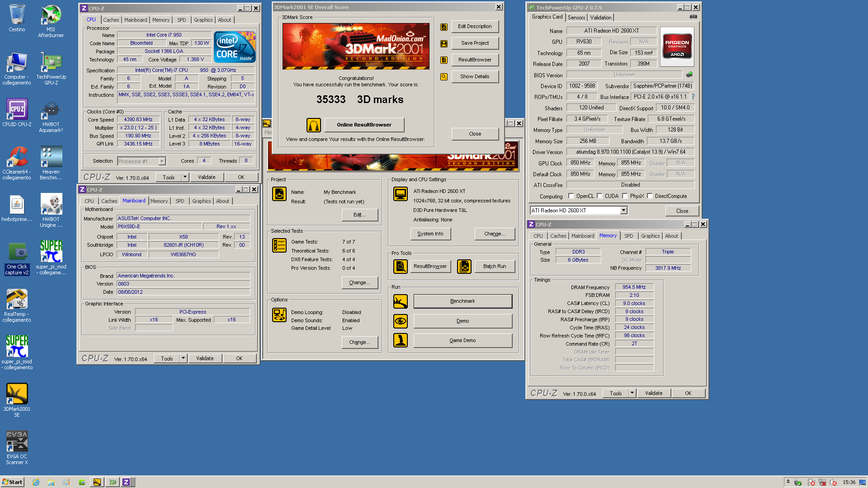Select the Heaven Benchmark desktop shortcut
The width and height of the screenshot is (868, 488).
pos(51,164)
